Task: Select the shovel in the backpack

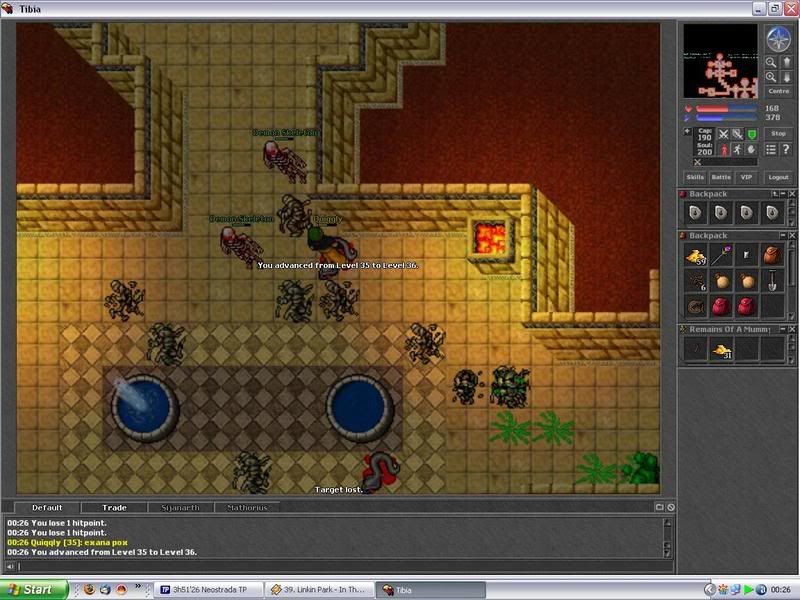Action: pyautogui.click(x=772, y=281)
